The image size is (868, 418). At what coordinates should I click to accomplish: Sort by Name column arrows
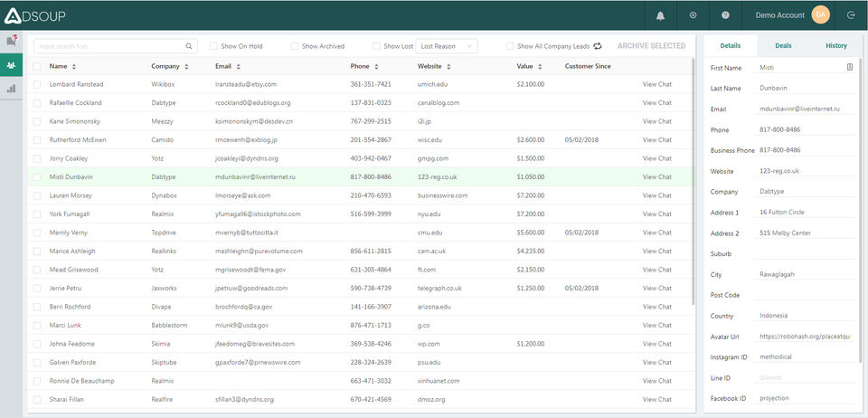point(74,66)
